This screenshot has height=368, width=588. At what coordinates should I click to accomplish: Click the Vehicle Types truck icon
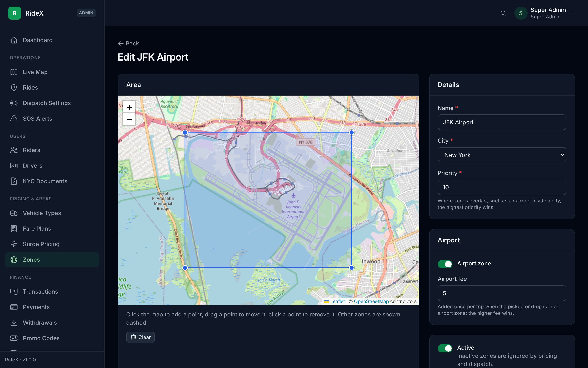14,213
